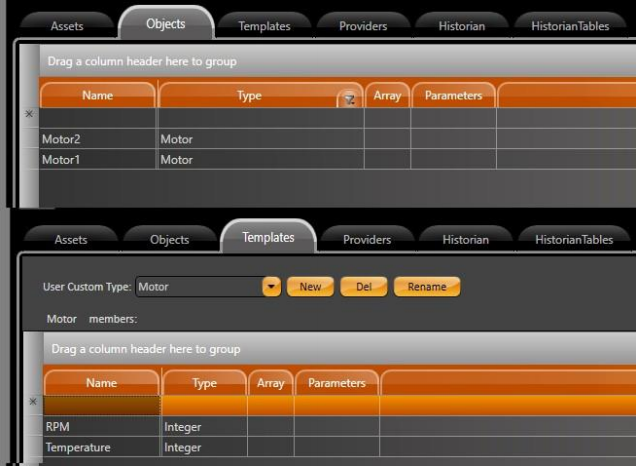Screen dimensions: 636x466
Task: Open the Assets tab next to the selected Objects tab
Action: click(x=67, y=26)
